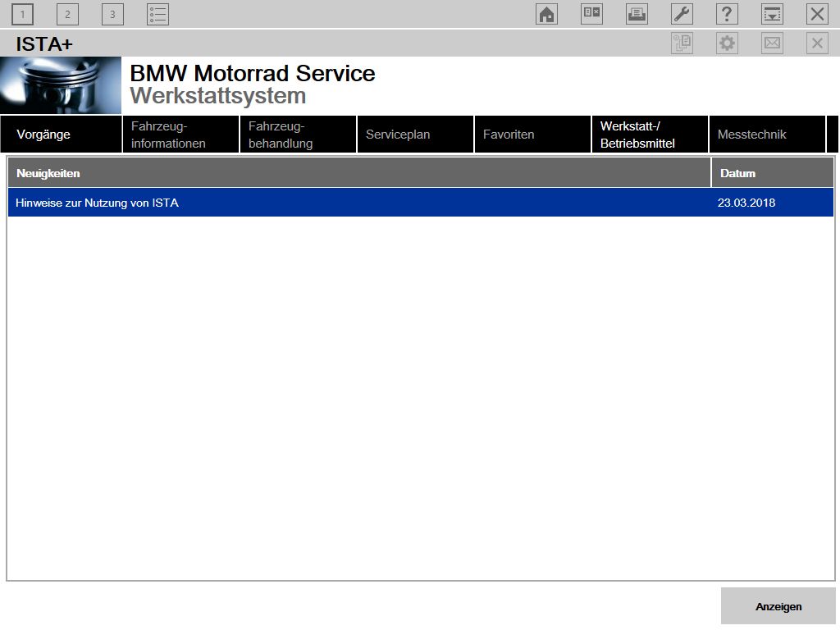
Task: Click the gear icon in ISTA+ bar
Action: (727, 43)
